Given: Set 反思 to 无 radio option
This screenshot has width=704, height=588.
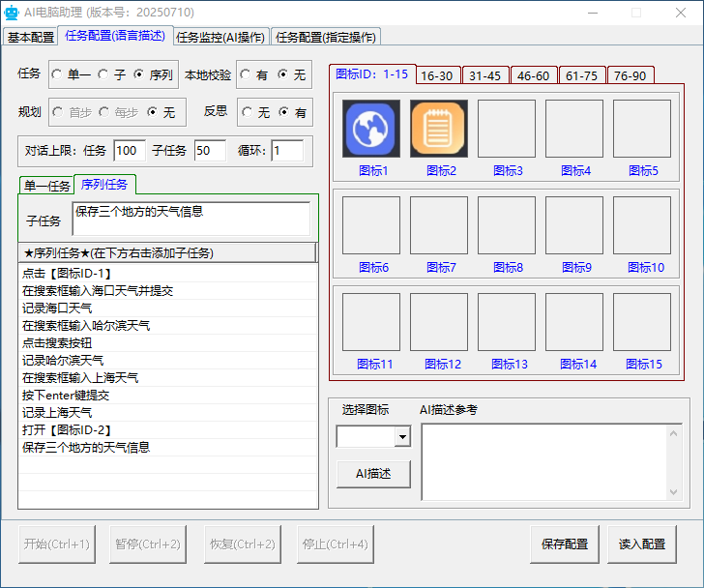Looking at the screenshot, I should (247, 113).
